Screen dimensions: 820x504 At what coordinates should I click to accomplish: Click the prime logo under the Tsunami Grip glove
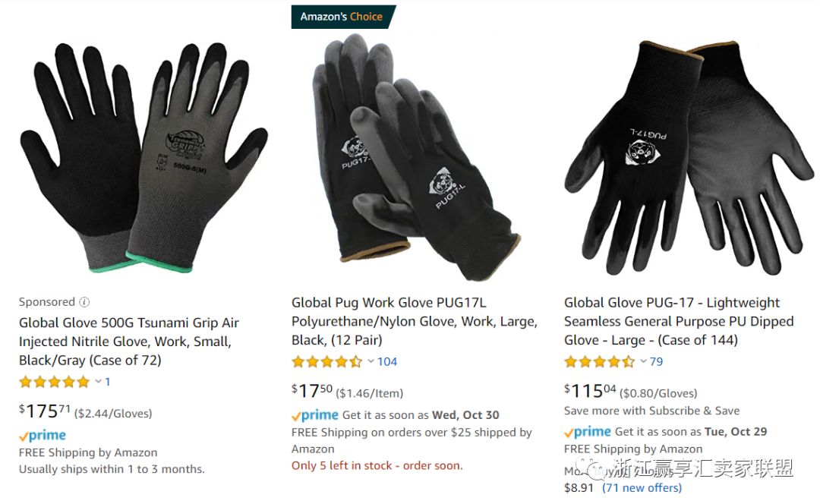(x=43, y=435)
